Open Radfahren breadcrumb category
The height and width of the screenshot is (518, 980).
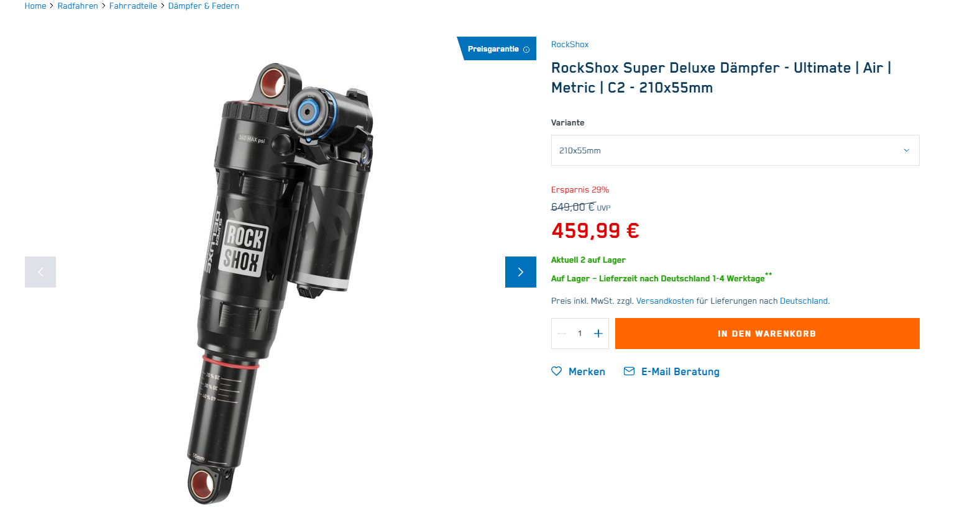(x=78, y=6)
